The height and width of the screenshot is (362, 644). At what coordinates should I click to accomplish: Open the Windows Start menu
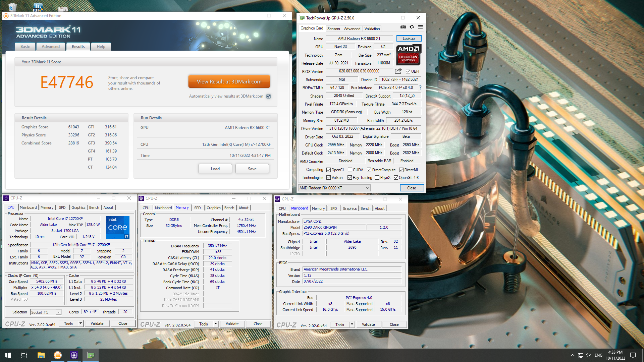pyautogui.click(x=8, y=355)
